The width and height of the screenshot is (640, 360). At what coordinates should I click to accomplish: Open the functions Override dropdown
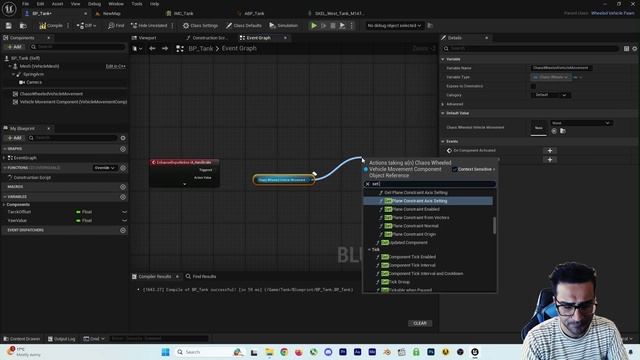pos(104,168)
